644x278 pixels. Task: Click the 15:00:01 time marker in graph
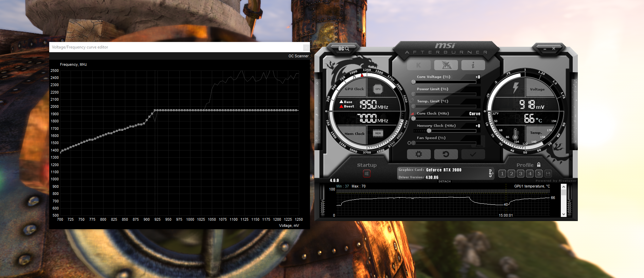[x=506, y=215]
